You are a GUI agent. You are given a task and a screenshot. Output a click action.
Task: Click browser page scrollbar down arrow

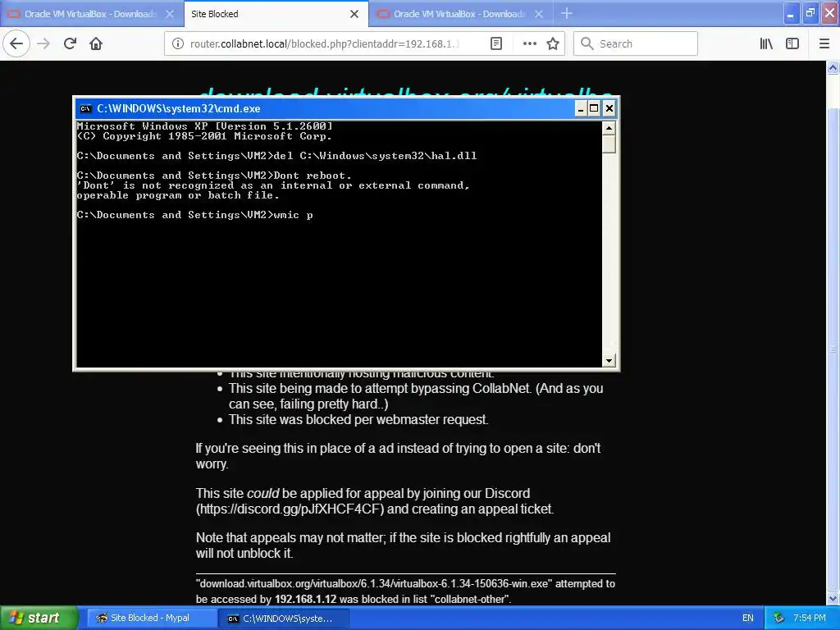[x=833, y=599]
